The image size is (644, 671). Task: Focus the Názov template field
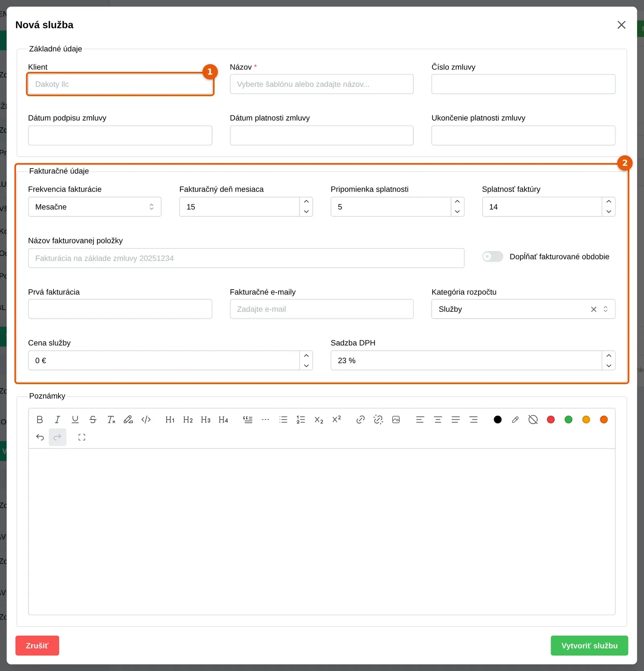pos(322,84)
